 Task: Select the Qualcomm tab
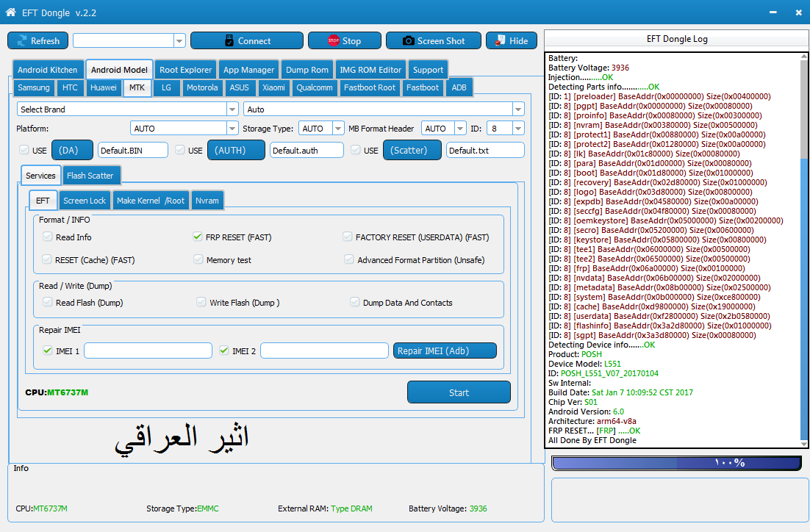[x=315, y=87]
